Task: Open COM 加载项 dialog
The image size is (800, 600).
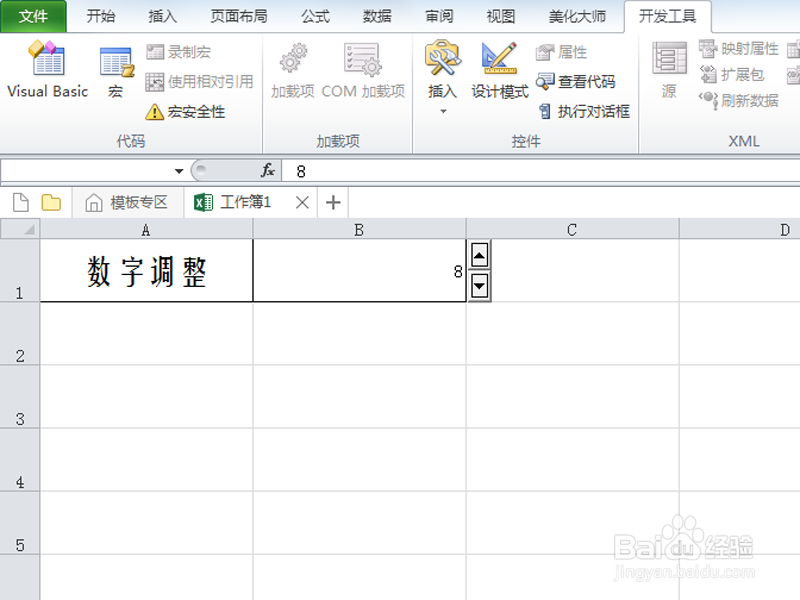Action: pyautogui.click(x=363, y=70)
